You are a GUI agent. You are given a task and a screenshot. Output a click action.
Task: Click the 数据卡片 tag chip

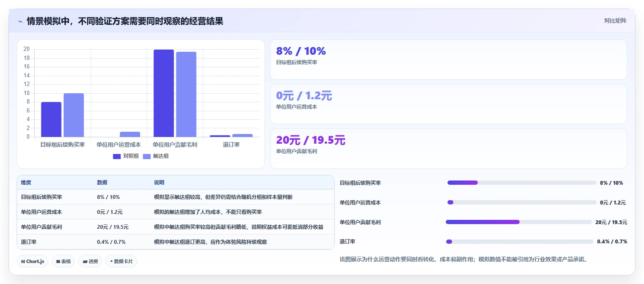click(x=121, y=261)
